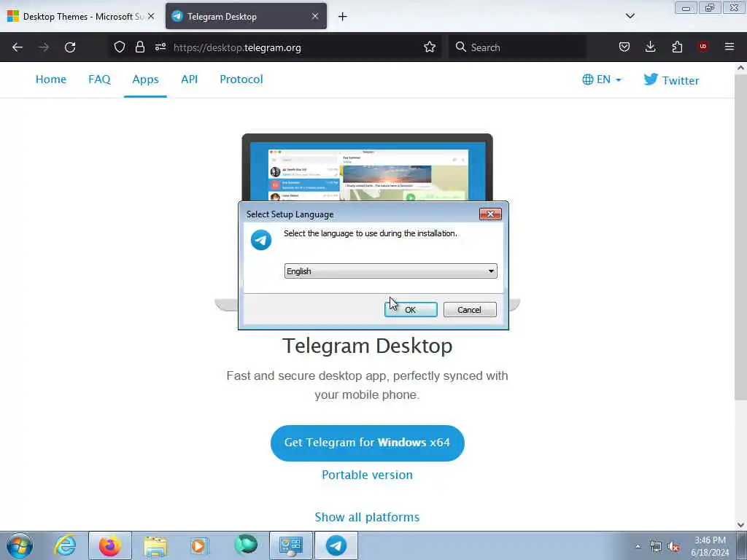Focus the Firefox Search box
Viewport: 747px width, 560px height.
[517, 47]
